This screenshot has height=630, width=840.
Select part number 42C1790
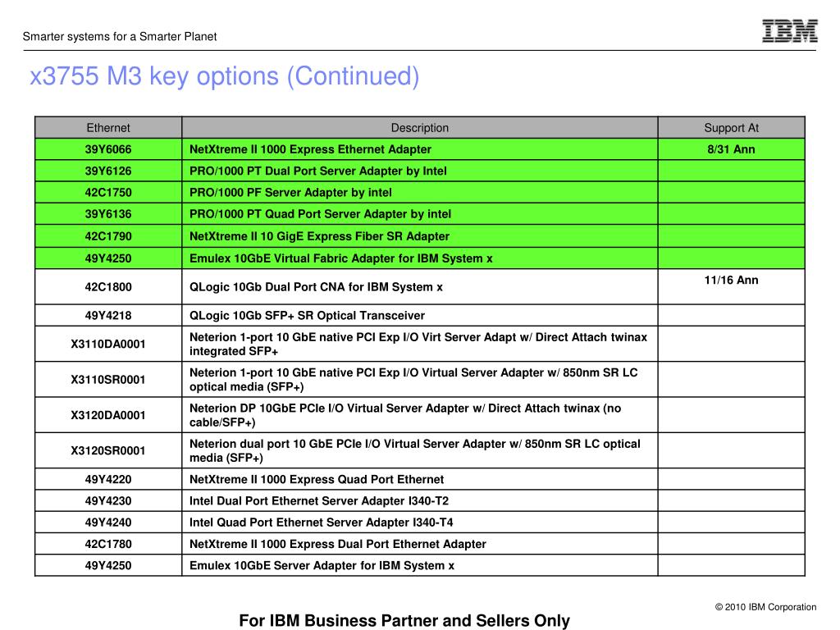[x=108, y=236]
